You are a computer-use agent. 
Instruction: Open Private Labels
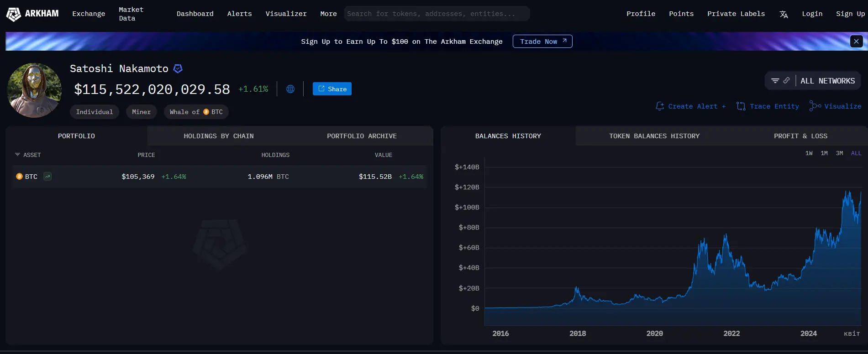(x=736, y=14)
